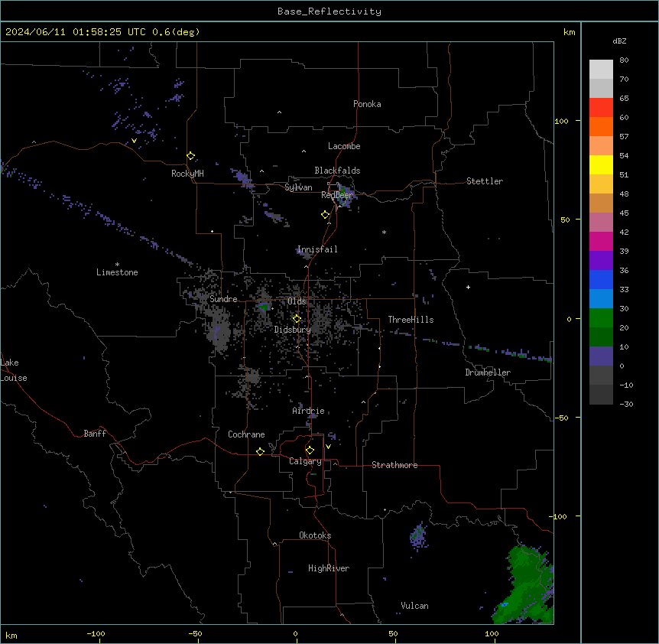The image size is (659, 644).
Task: Click the Sundre town label
Action: pos(223,299)
